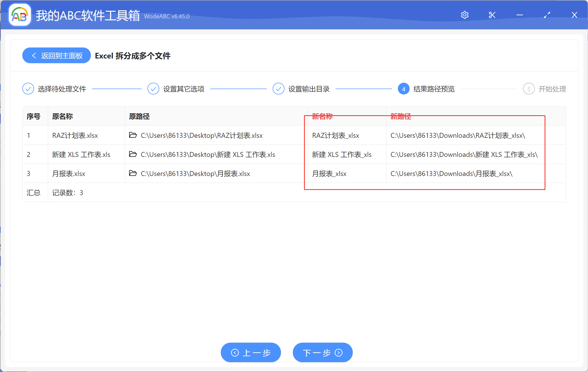The width and height of the screenshot is (588, 372).
Task: Click the back arrow inside 返回到主面板
Action: click(34, 55)
